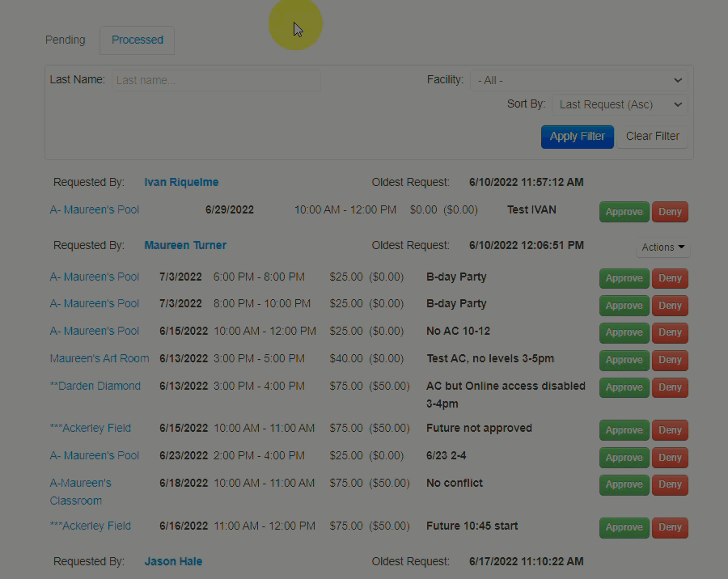Open Maureen Turner's requester link

click(185, 245)
